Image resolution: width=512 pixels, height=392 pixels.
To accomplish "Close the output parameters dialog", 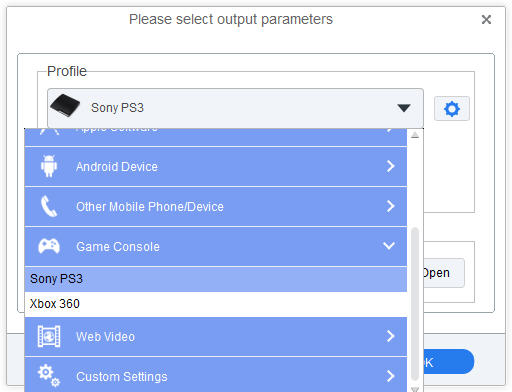I will [x=486, y=20].
